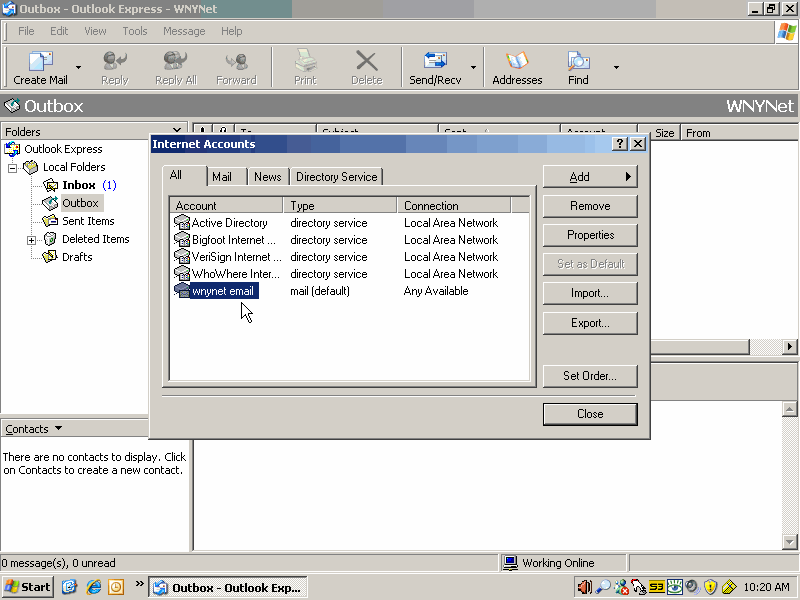Open the Addresses book icon
Screen dimensions: 800x600
coord(517,61)
